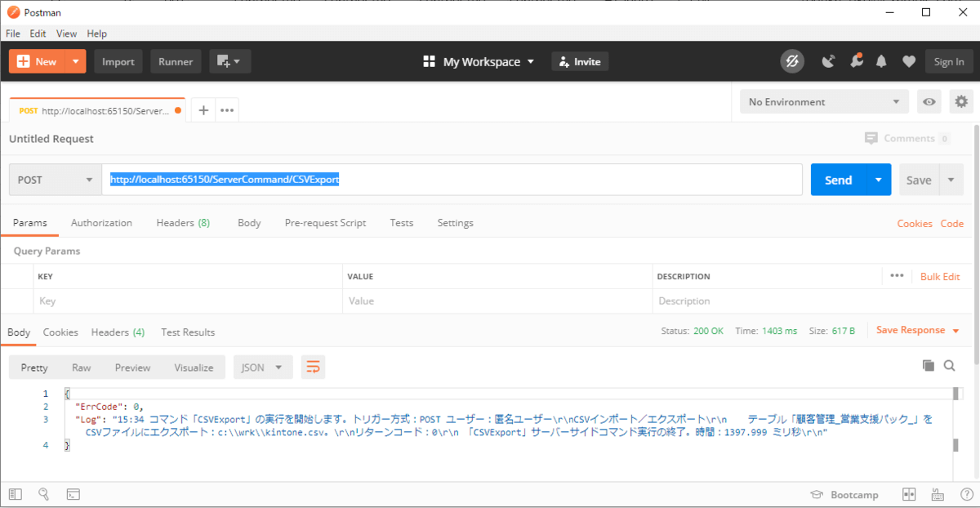The image size is (980, 508).
Task: Open the Edit menu
Action: (x=38, y=33)
